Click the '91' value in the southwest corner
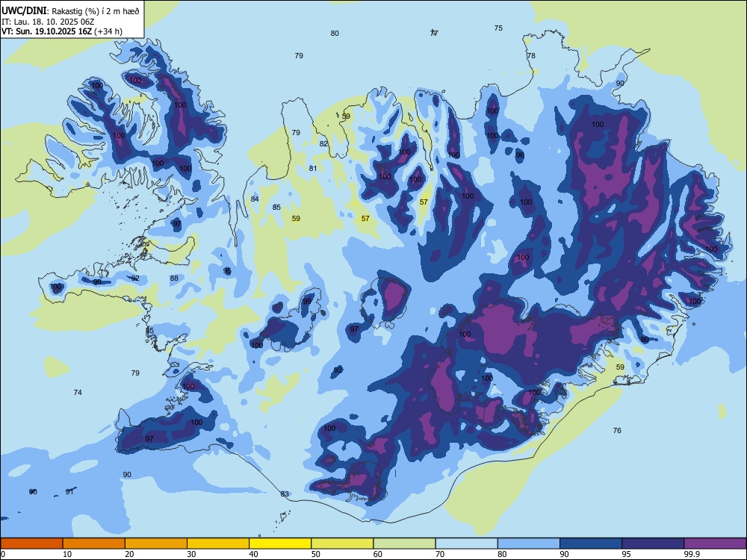 click(x=69, y=492)
